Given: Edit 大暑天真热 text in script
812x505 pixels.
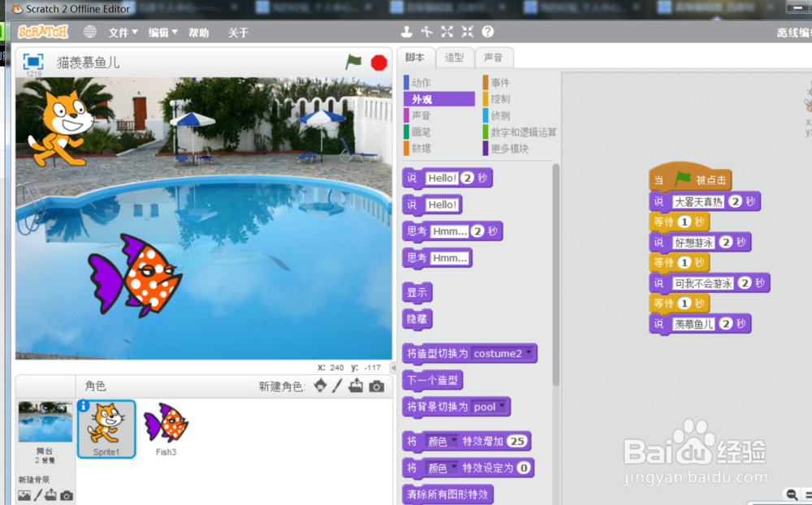Looking at the screenshot, I should coord(698,202).
